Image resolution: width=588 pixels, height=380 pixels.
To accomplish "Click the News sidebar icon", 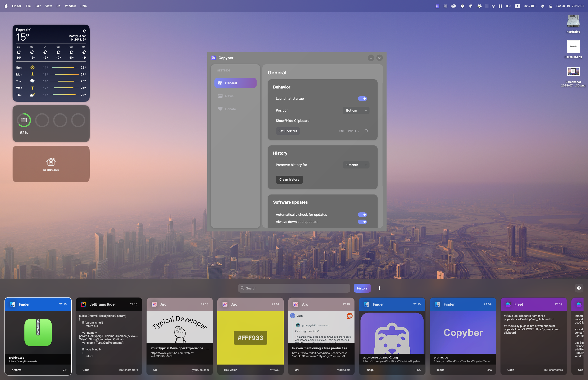I will pos(220,96).
